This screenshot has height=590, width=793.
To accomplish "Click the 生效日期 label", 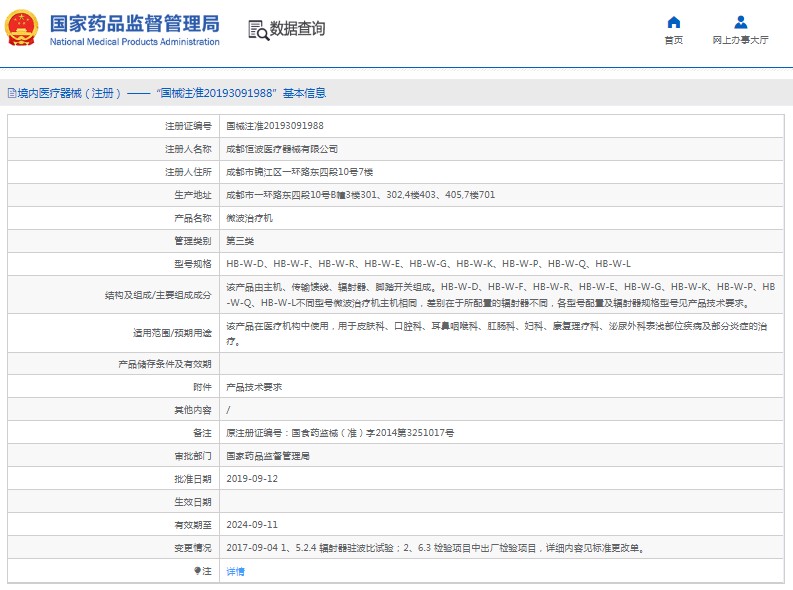I will (x=193, y=502).
